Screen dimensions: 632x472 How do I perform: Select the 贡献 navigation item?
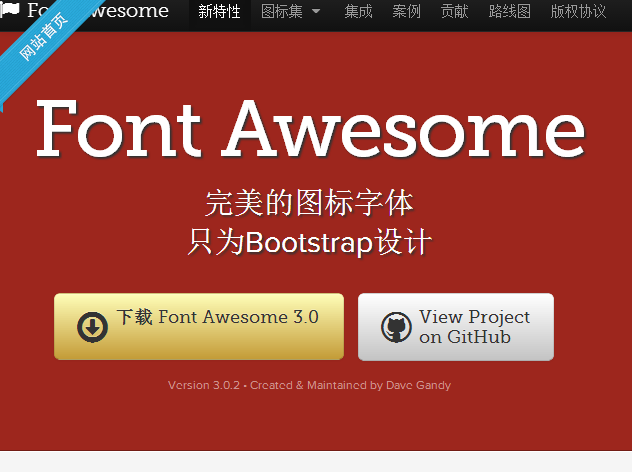454,11
